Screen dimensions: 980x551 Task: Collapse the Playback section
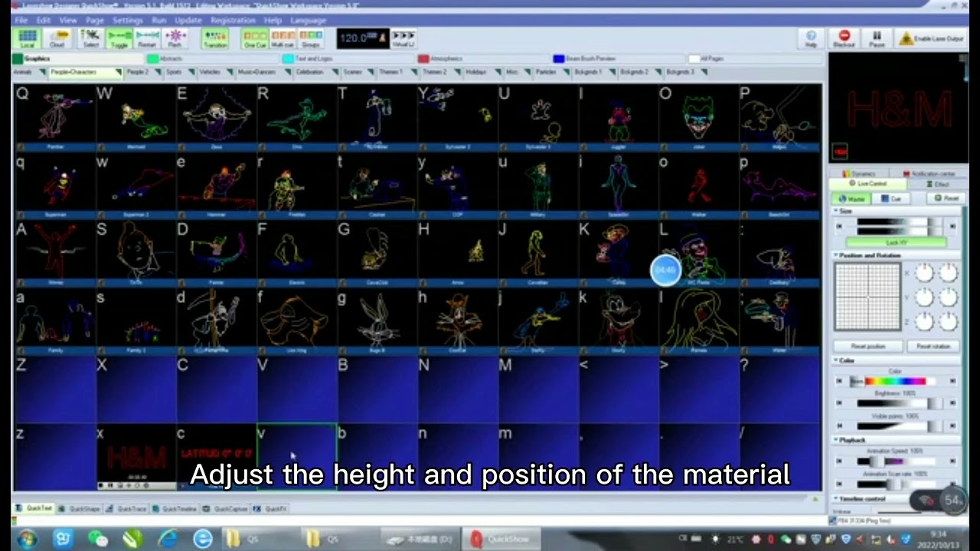836,440
